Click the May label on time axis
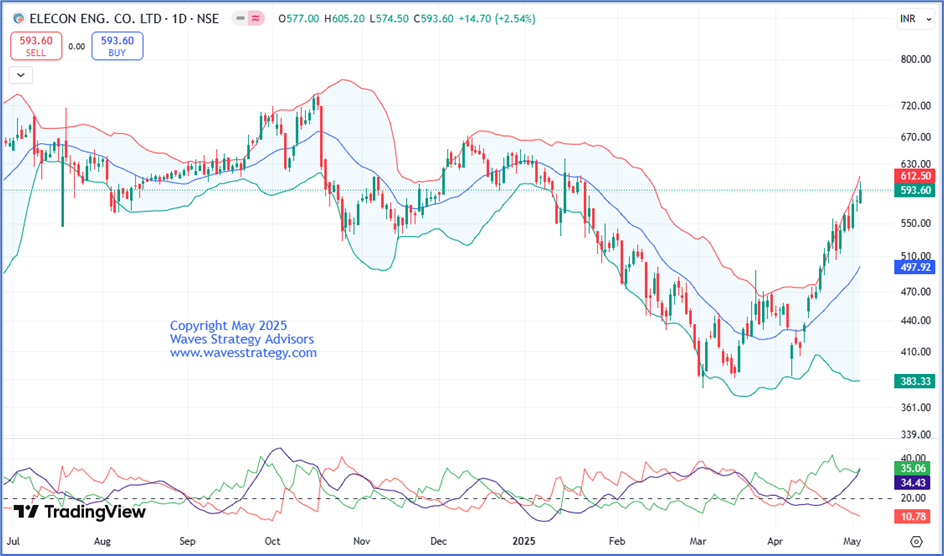 [852, 541]
